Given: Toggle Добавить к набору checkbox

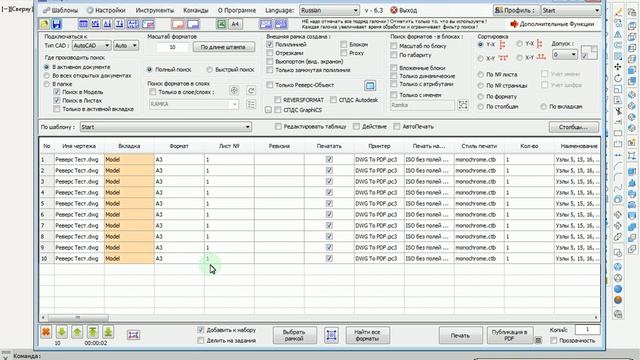Looking at the screenshot, I should click(200, 330).
